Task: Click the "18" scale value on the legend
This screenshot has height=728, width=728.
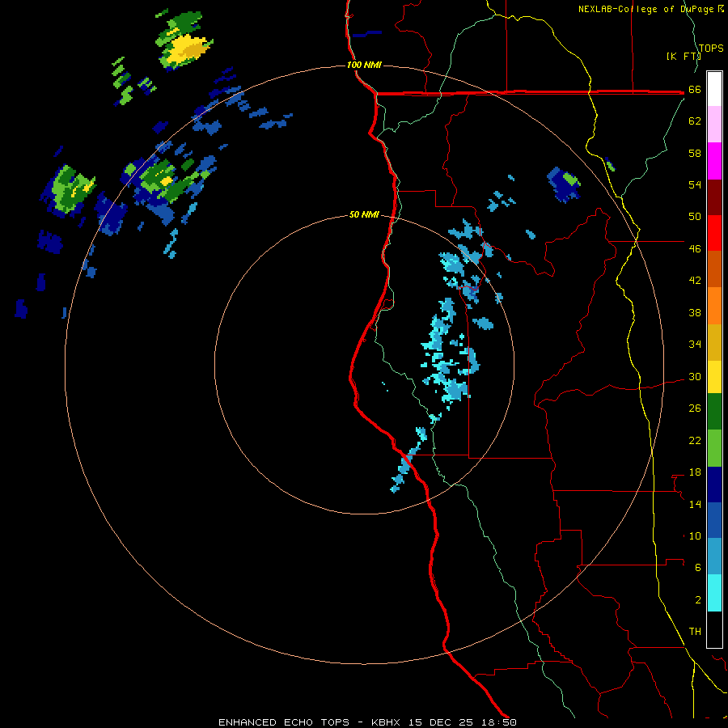Action: [695, 472]
